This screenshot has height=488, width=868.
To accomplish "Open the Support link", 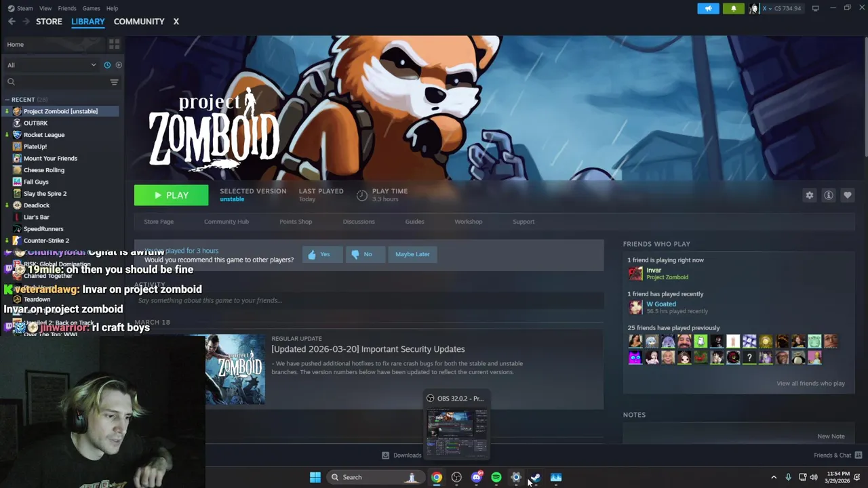I will [524, 222].
